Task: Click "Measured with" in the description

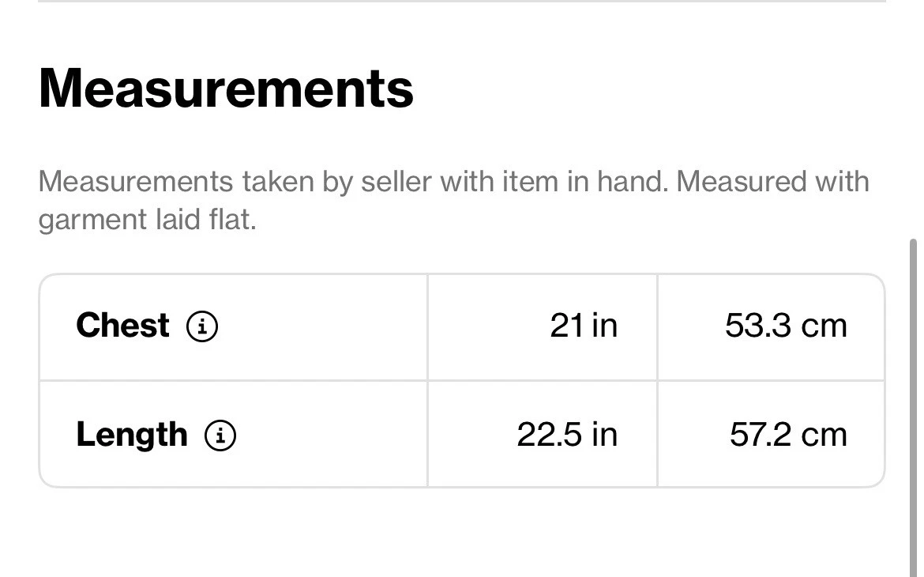Action: pos(772,182)
